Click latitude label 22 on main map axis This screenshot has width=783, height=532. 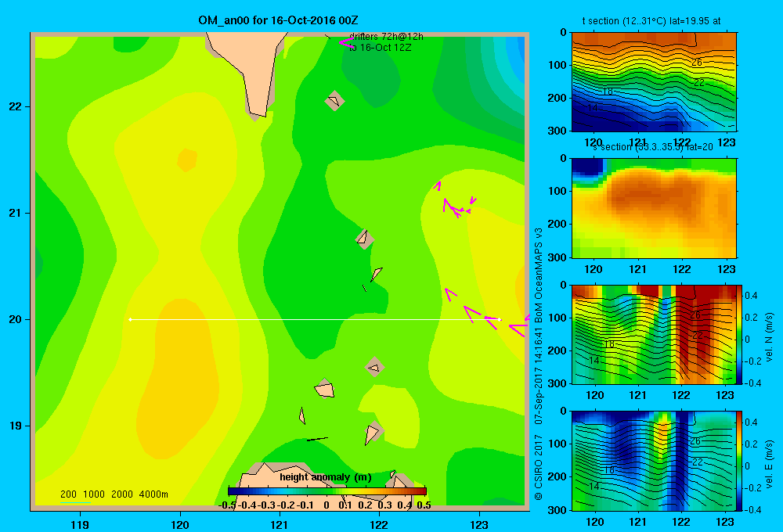pyautogui.click(x=16, y=106)
